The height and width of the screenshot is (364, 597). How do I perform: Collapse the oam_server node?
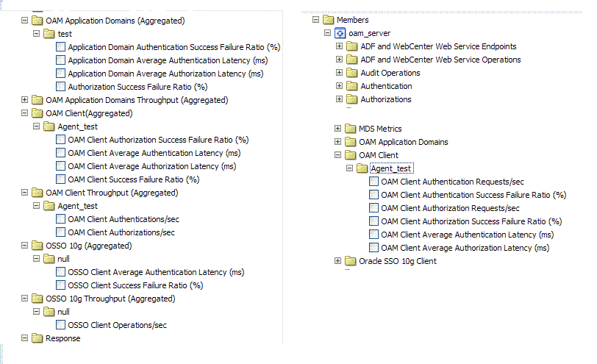pyautogui.click(x=327, y=33)
